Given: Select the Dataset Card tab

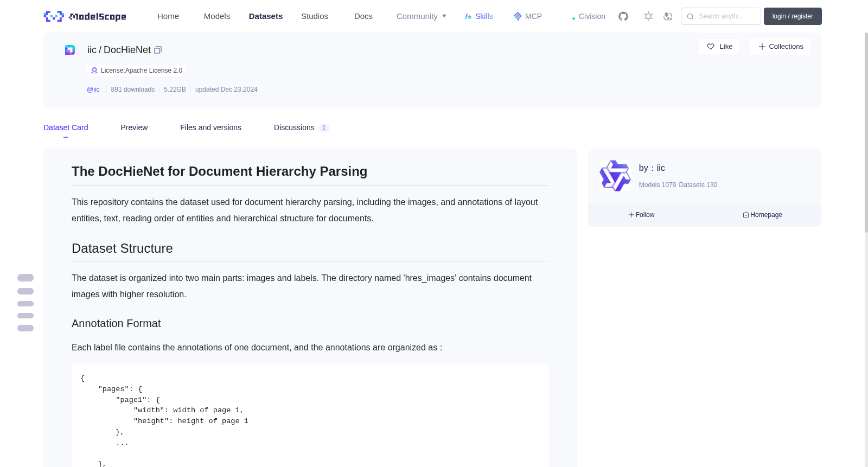Looking at the screenshot, I should (66, 127).
